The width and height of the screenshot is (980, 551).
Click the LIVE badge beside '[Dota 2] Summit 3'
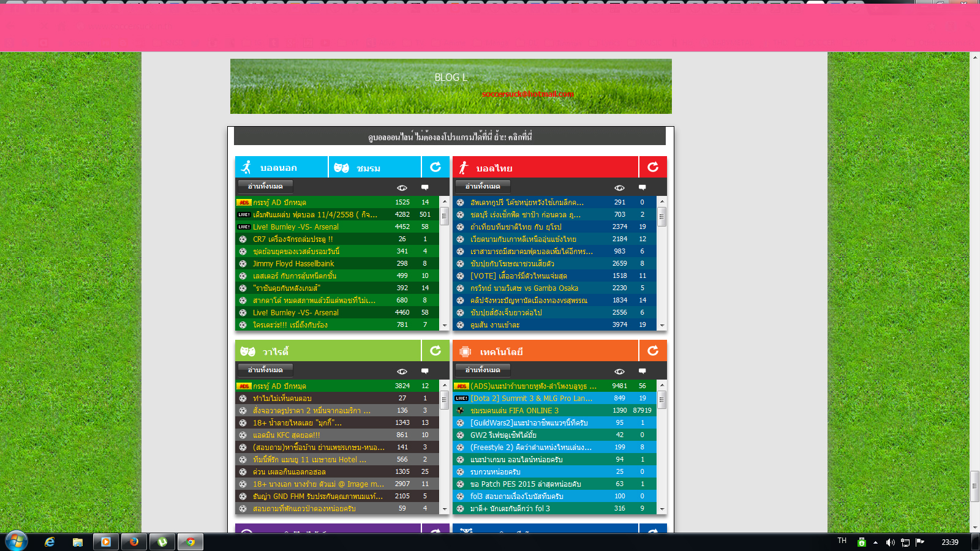click(x=461, y=398)
